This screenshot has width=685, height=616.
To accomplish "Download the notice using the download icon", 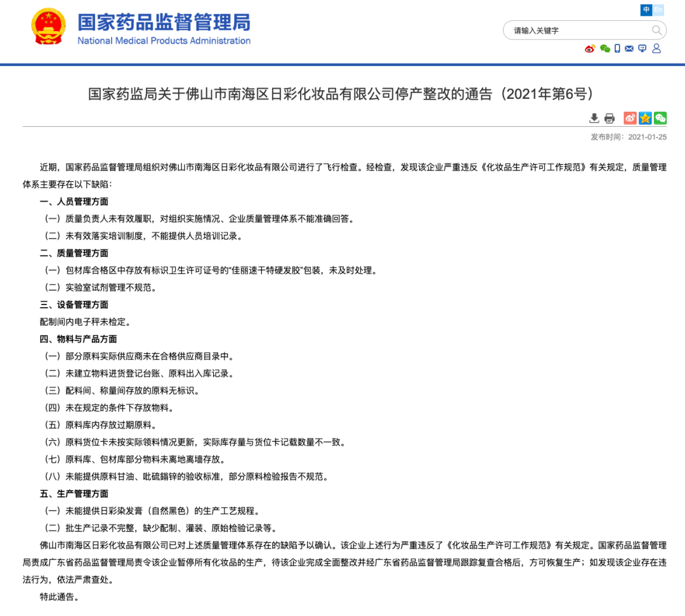I will [x=594, y=118].
